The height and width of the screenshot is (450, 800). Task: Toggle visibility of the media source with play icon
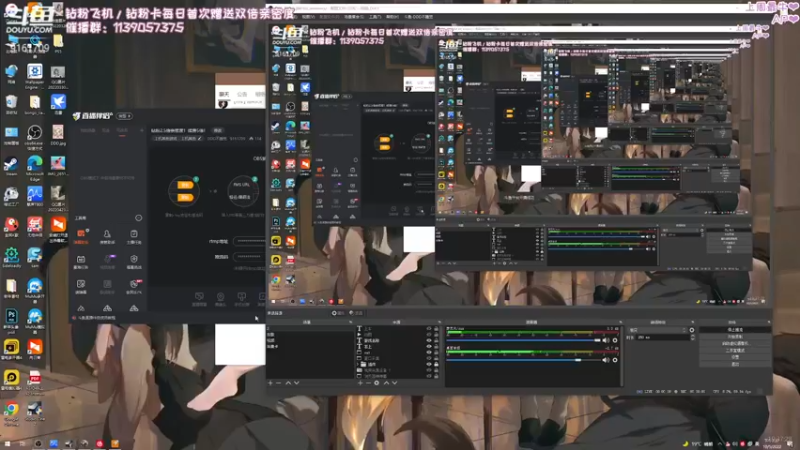click(x=429, y=334)
